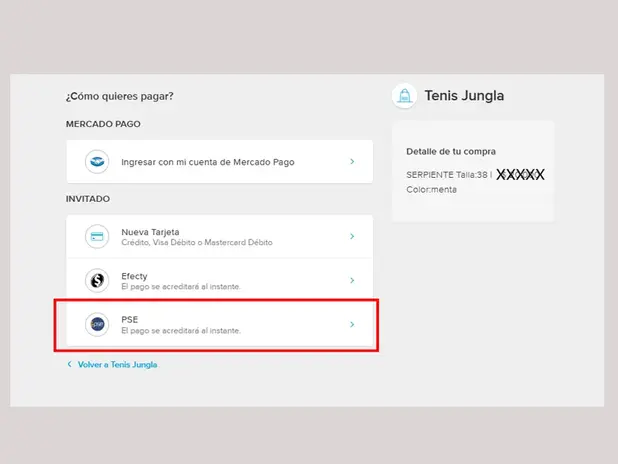618x464 pixels.
Task: Choose Efecty payment option
Action: [220, 280]
